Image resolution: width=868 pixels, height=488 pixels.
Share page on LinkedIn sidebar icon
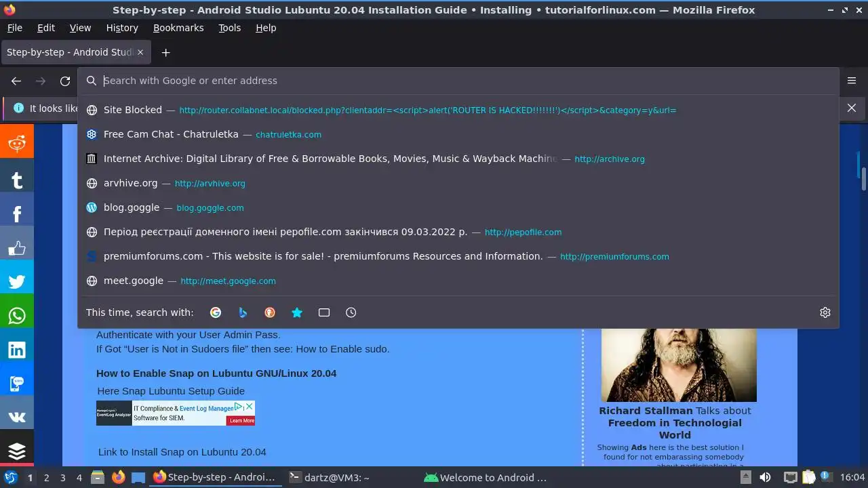click(x=16, y=350)
